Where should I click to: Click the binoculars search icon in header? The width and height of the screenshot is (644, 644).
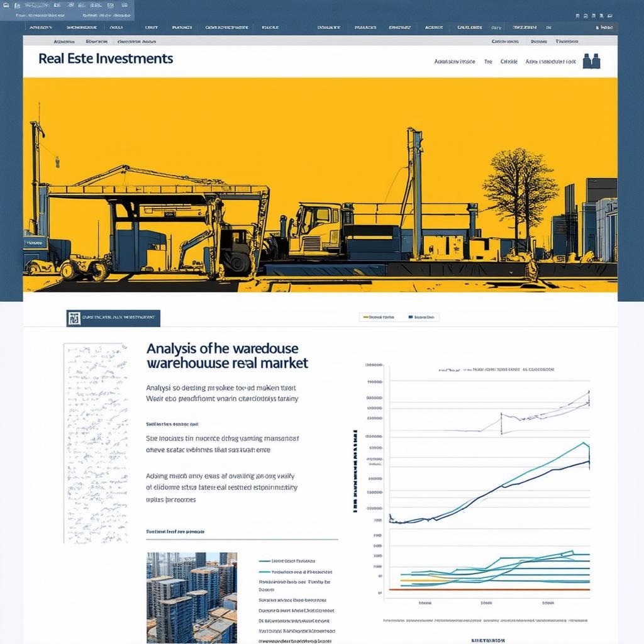click(591, 61)
